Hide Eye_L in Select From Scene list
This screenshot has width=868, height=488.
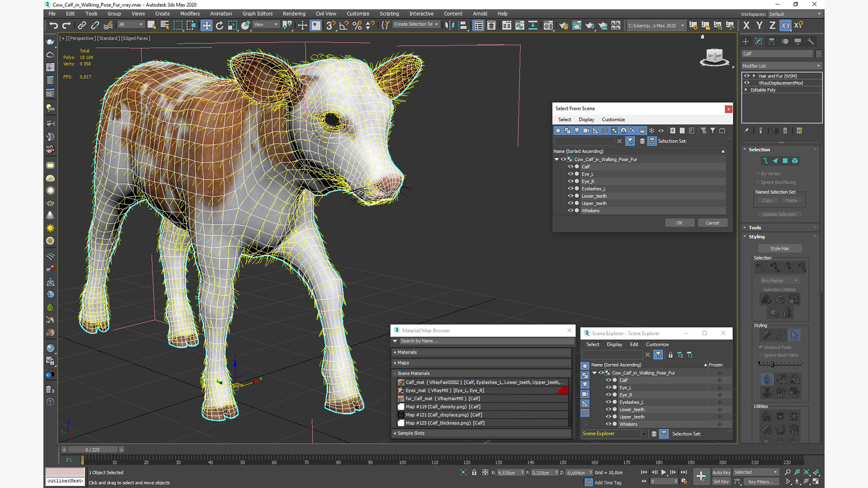tap(571, 174)
